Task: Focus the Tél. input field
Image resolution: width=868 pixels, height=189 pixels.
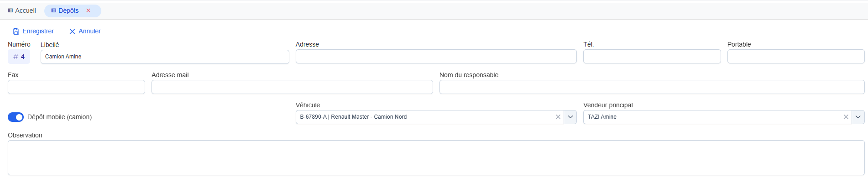Action: pos(652,57)
